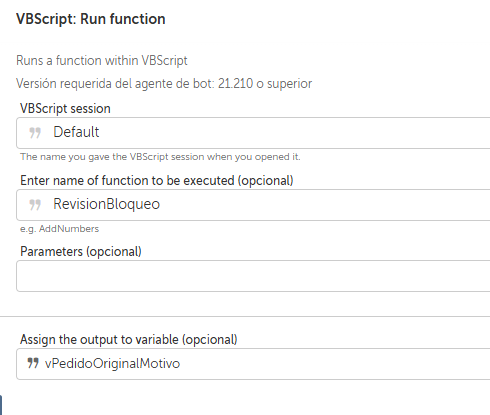The width and height of the screenshot is (490, 415).
Task: Click quote icon beside vPedidoOriginalMotivo
Action: click(x=33, y=363)
